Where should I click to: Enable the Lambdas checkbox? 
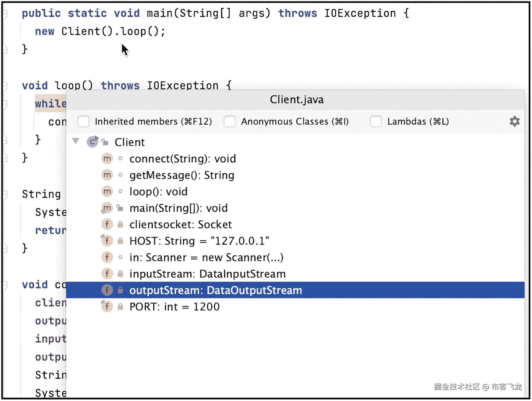pos(376,121)
